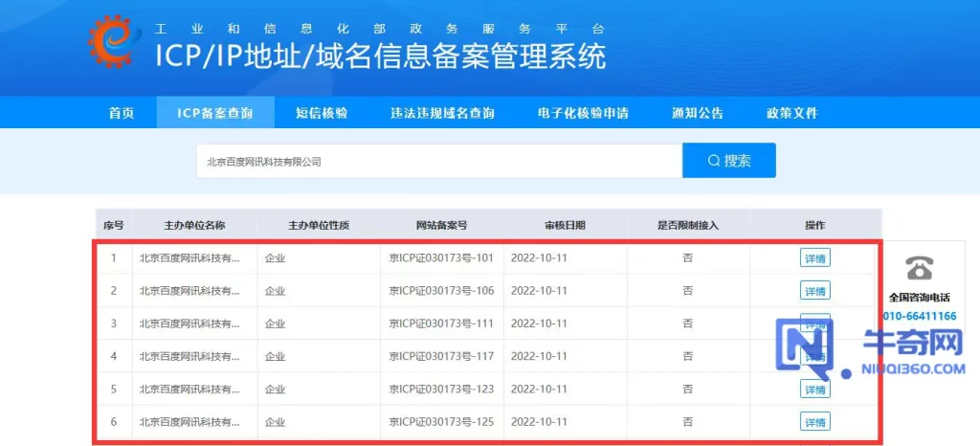Image resolution: width=980 pixels, height=446 pixels.
Task: Click 京ICP证030173号-125 cell
Action: click(441, 422)
